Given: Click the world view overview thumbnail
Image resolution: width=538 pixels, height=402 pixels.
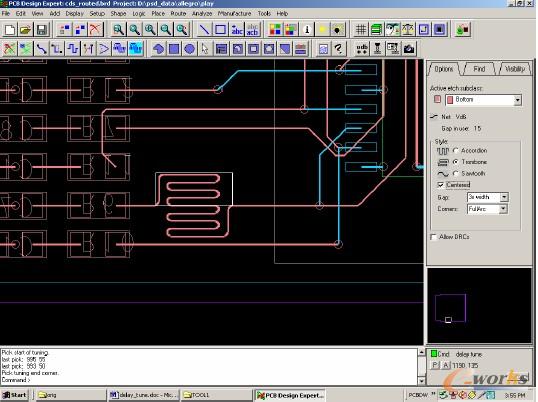Looking at the screenshot, I should click(479, 306).
